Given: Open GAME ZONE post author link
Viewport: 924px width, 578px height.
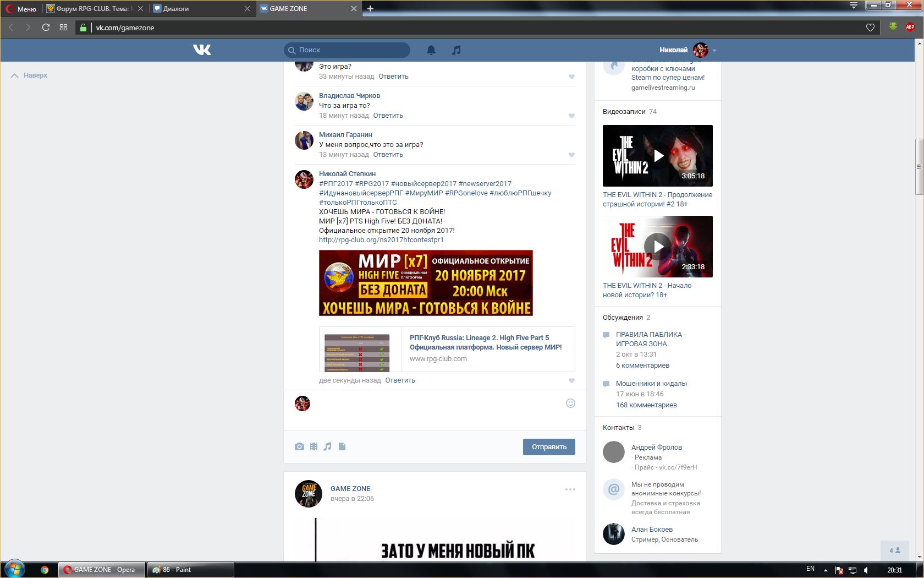Looking at the screenshot, I should [x=350, y=489].
